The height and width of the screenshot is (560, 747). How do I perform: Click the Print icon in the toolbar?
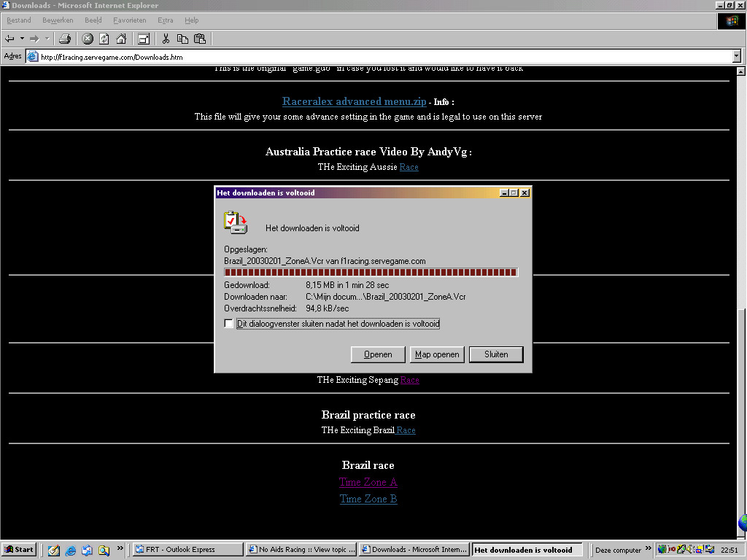[x=65, y=39]
